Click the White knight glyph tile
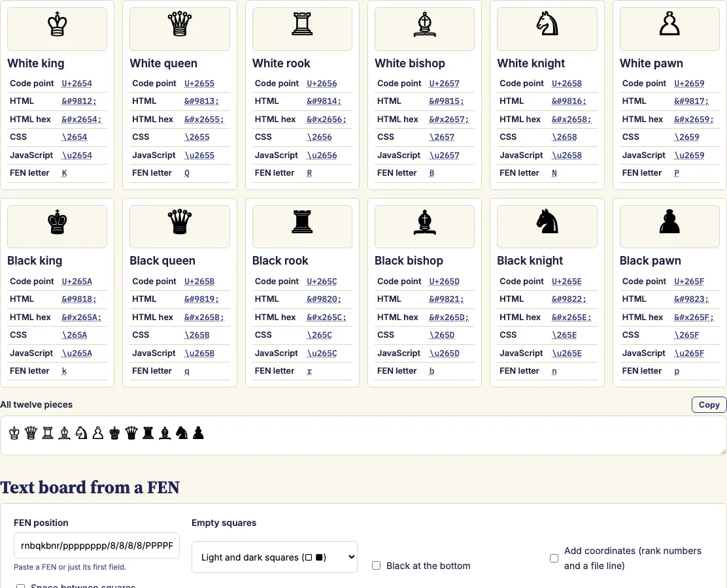This screenshot has width=727, height=588. click(547, 29)
